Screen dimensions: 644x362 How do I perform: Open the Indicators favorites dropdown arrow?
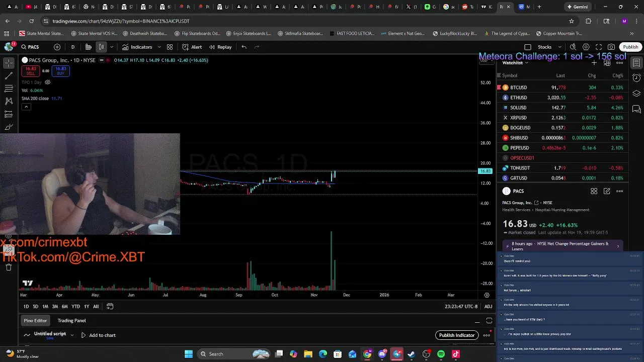pos(159,47)
